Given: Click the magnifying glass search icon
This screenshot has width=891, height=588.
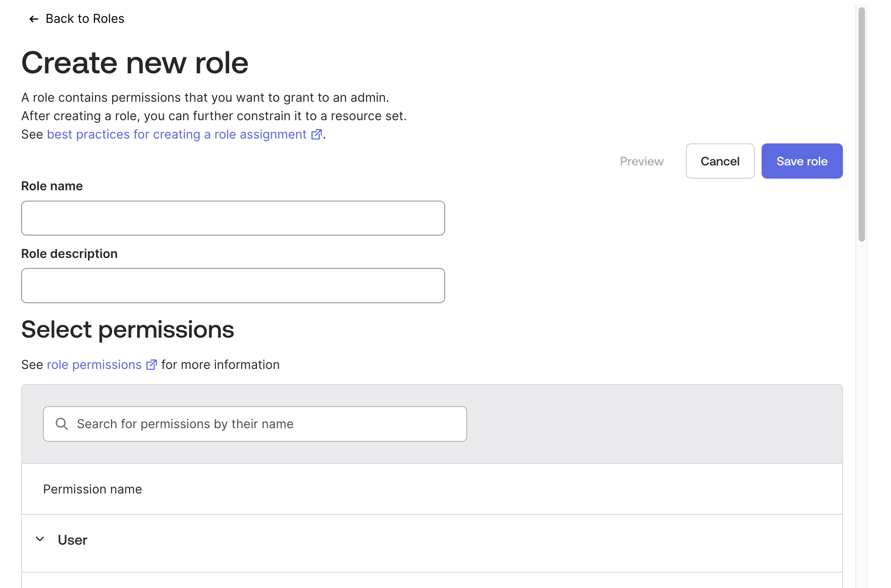Looking at the screenshot, I should 62,423.
